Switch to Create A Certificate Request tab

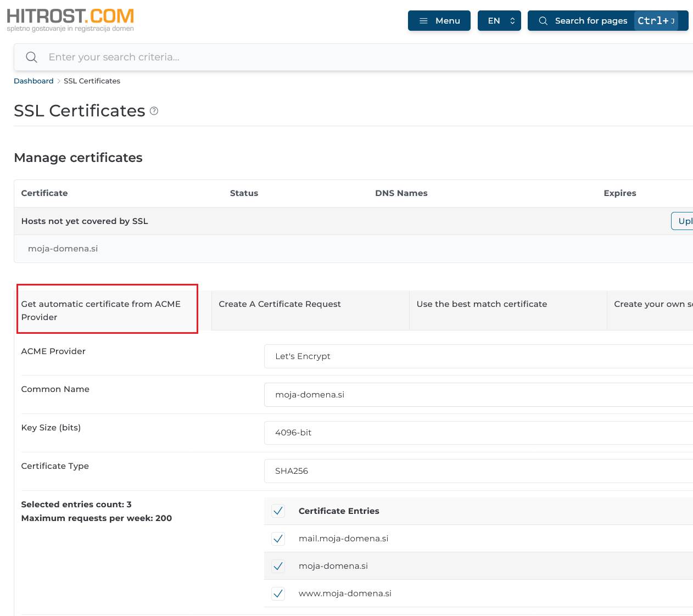310,310
